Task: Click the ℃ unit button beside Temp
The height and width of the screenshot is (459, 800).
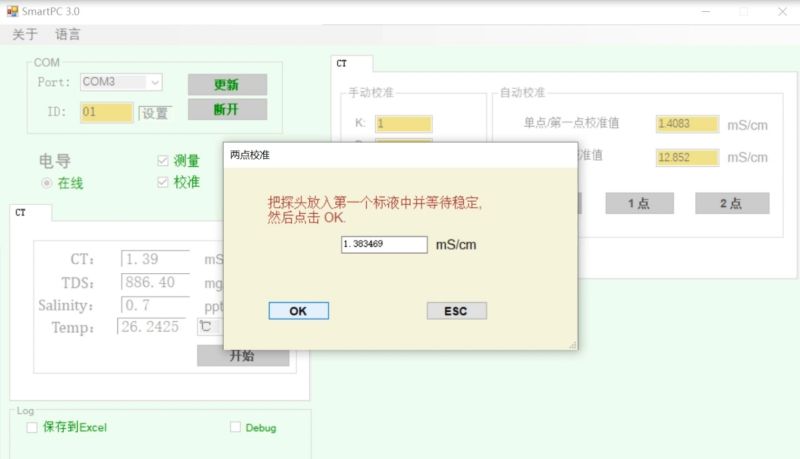Action: pyautogui.click(x=206, y=326)
